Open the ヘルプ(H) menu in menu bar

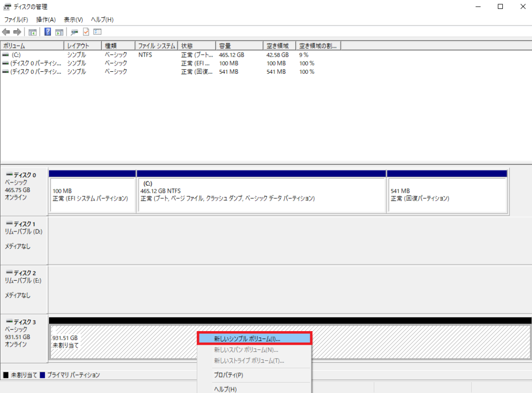[x=102, y=20]
